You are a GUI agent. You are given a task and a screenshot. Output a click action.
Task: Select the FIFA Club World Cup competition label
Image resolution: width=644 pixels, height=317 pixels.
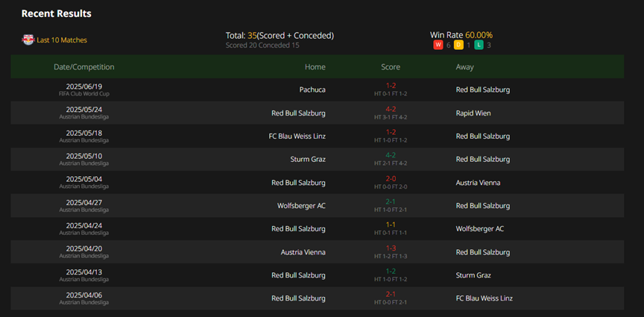tap(83, 94)
